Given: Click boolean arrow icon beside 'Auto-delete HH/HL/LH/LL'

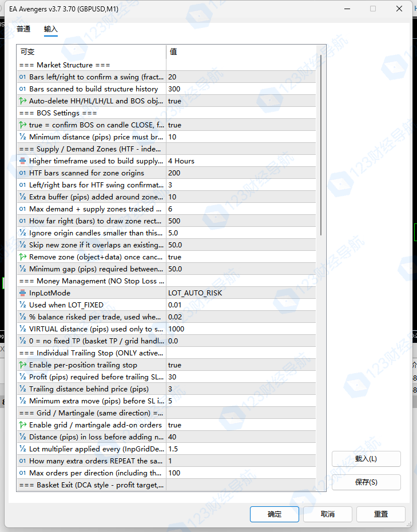Looking at the screenshot, I should 22,101.
